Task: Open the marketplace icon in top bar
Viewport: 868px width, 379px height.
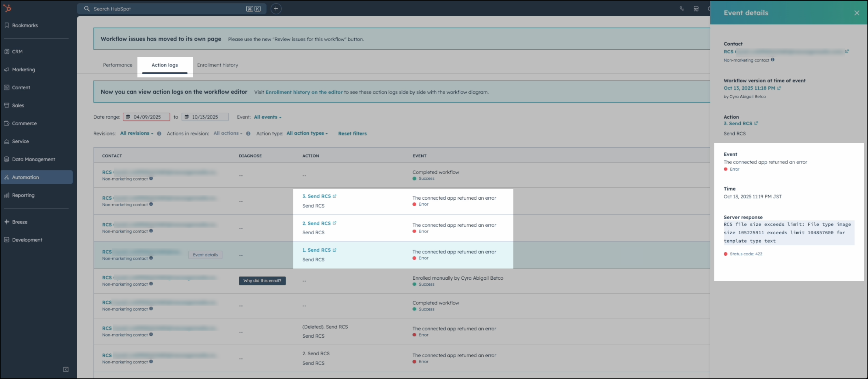Action: [x=696, y=9]
